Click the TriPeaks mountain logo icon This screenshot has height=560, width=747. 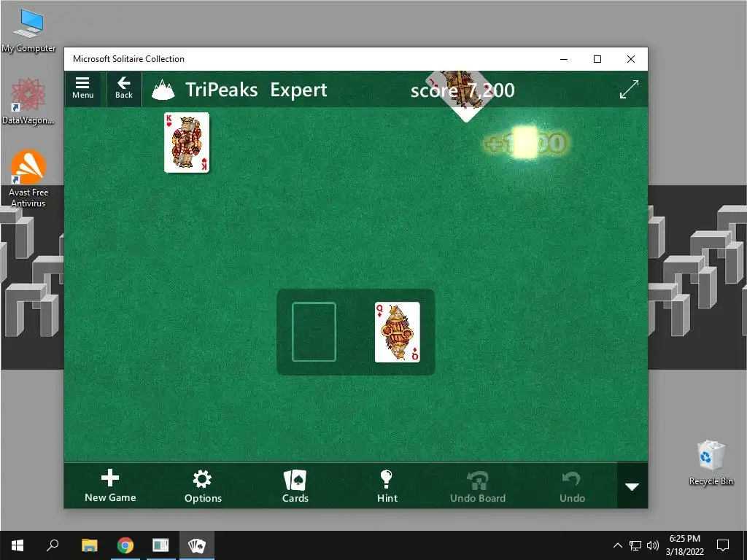click(163, 90)
